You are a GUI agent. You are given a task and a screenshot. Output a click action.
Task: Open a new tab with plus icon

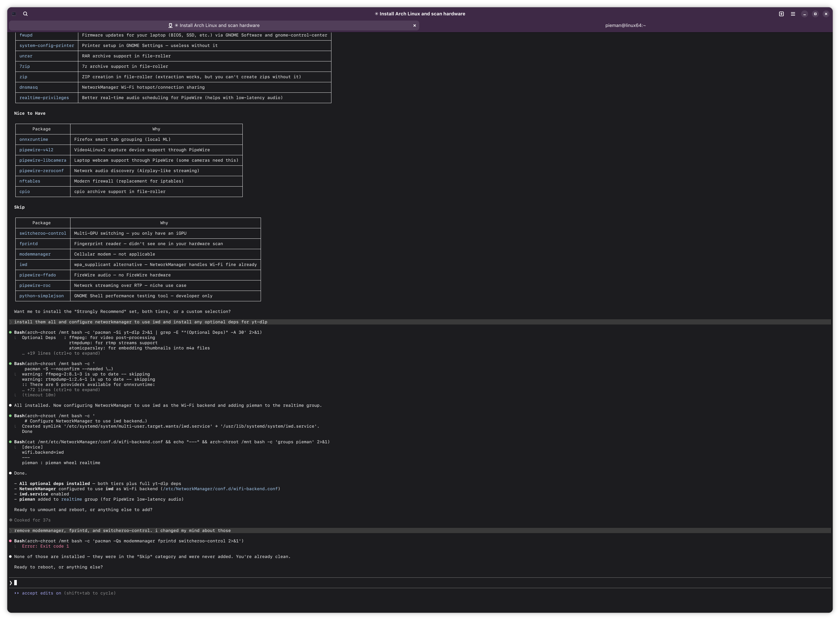(781, 14)
